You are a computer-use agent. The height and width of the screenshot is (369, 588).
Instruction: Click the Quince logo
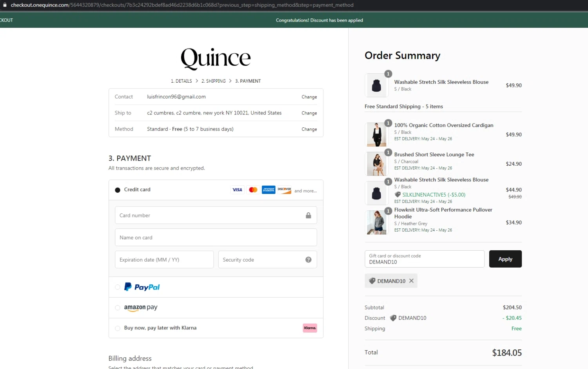coord(216,59)
